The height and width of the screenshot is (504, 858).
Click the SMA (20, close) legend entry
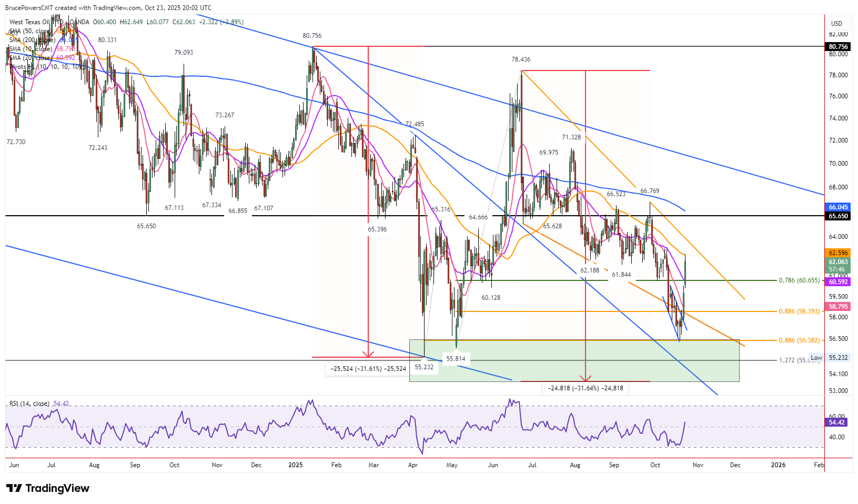pos(30,58)
